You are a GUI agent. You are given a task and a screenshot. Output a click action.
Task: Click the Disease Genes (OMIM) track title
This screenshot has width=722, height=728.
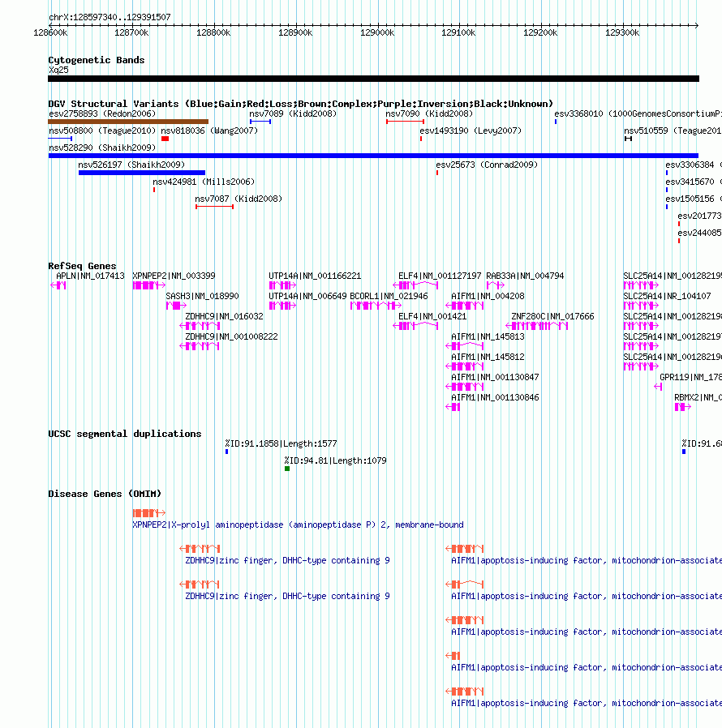(105, 494)
